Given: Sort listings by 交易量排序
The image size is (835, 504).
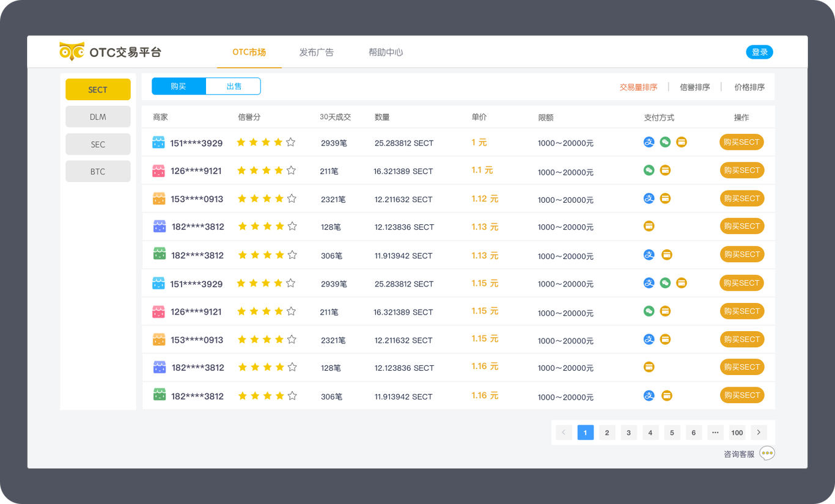Looking at the screenshot, I should [x=638, y=87].
